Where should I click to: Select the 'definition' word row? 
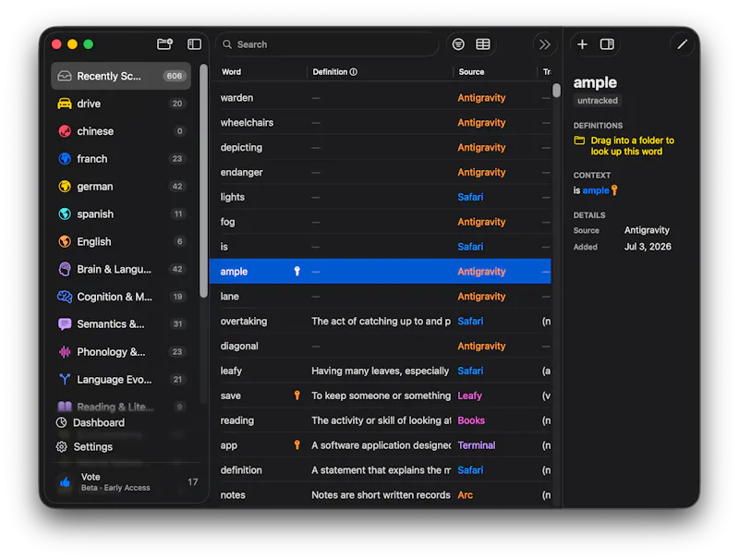pyautogui.click(x=380, y=470)
